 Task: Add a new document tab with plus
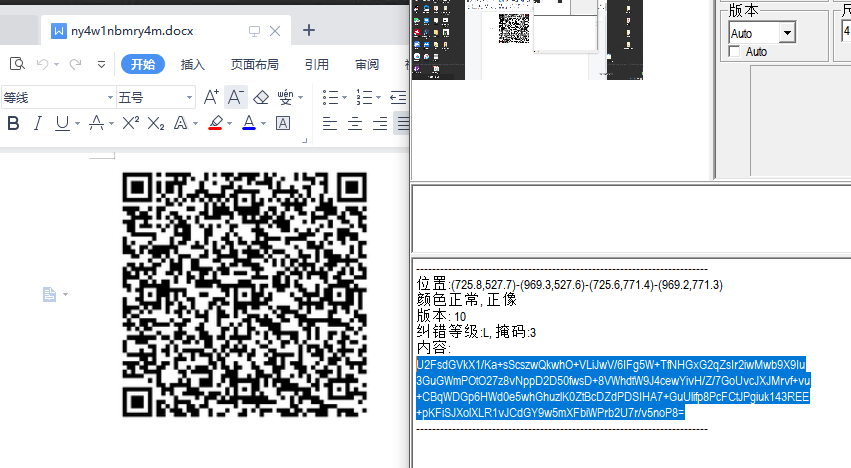[x=309, y=30]
